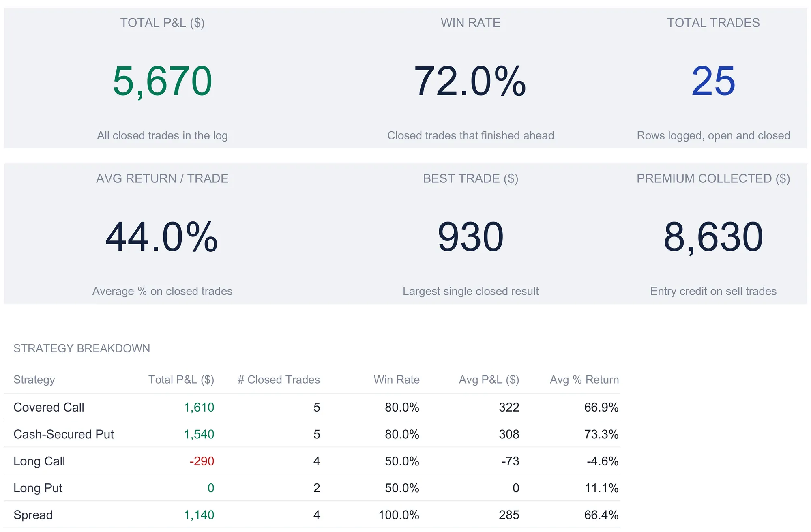Click the # Closed Trades column header
This screenshot has width=811, height=532.
pos(279,380)
